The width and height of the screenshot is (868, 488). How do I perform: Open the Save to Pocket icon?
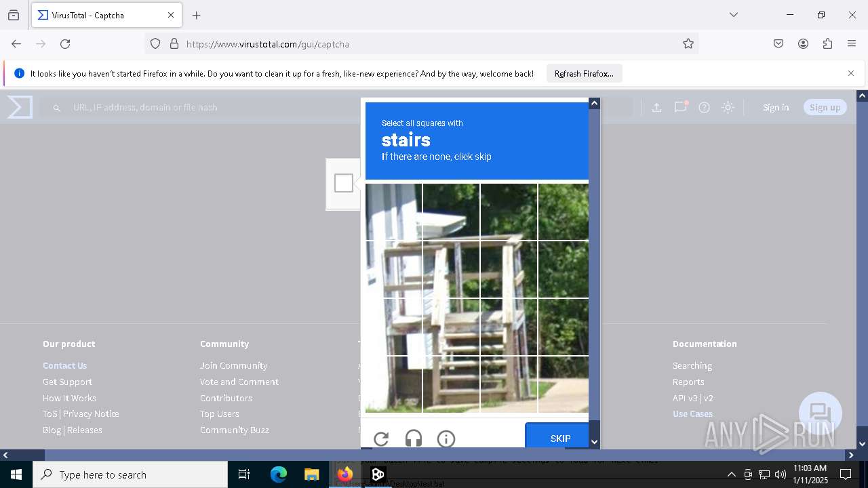(778, 43)
